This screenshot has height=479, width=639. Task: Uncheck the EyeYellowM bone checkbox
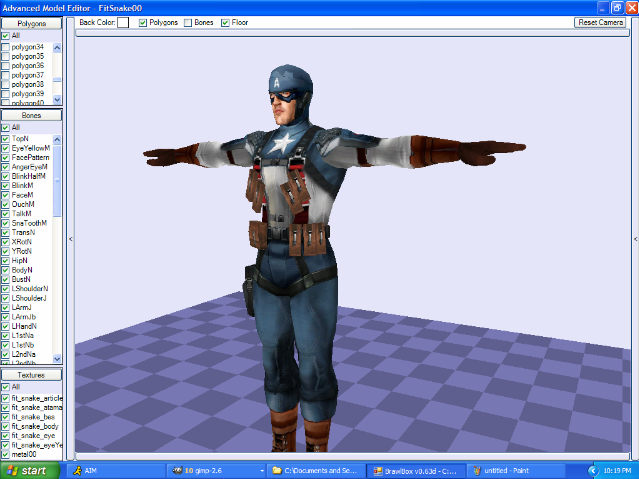tap(5, 148)
